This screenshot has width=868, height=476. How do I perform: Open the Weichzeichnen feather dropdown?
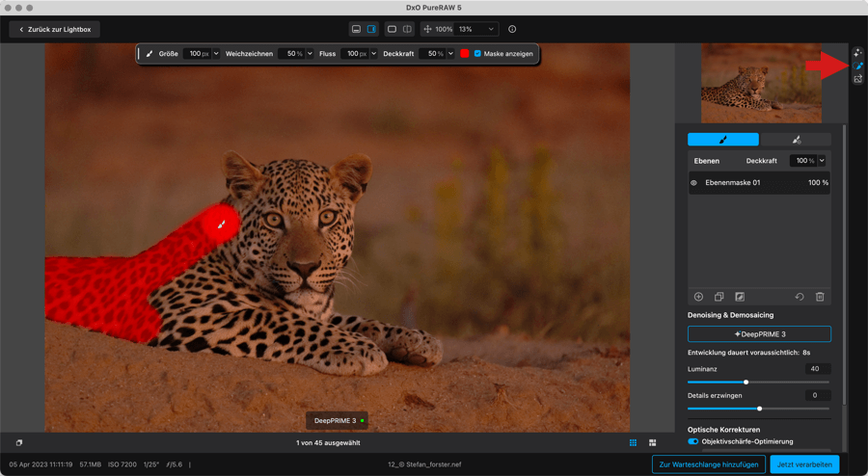click(x=310, y=54)
